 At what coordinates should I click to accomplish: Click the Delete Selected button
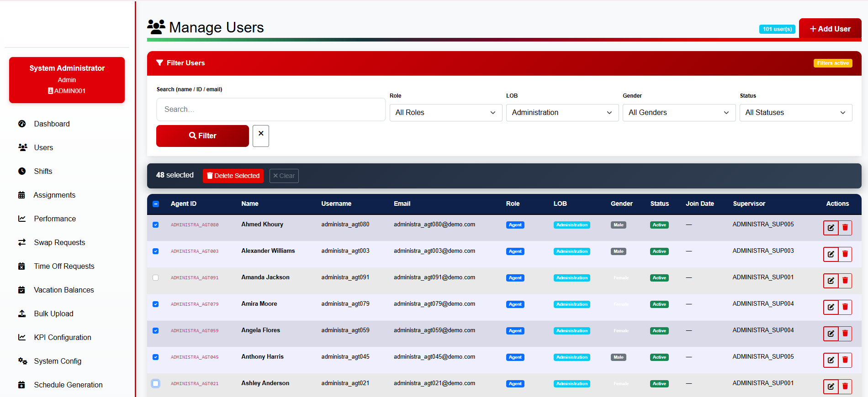[x=233, y=176]
